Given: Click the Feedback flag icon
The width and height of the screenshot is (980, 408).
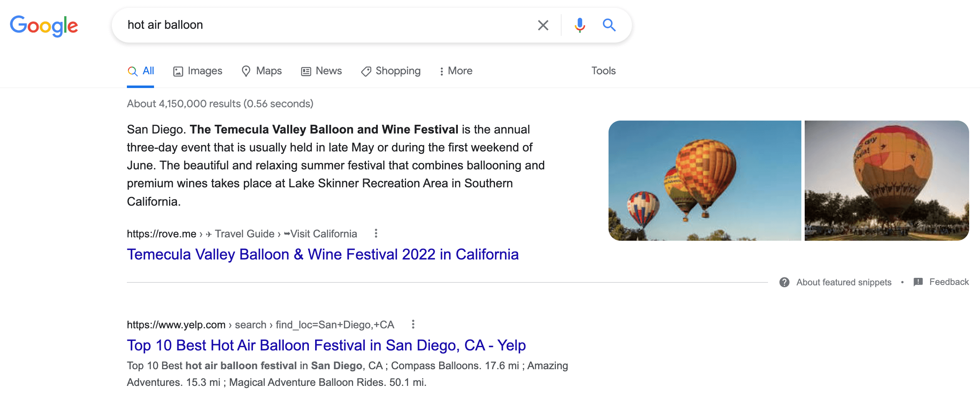Looking at the screenshot, I should (918, 282).
